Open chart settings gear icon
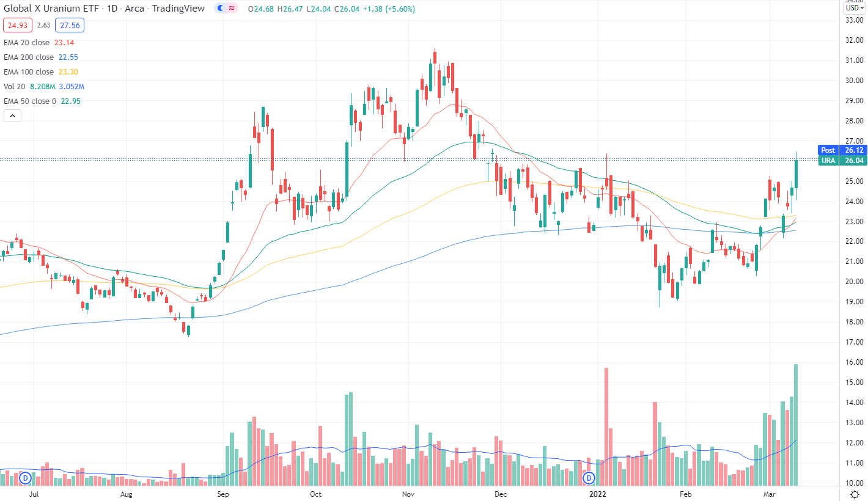Screen dimensions: 868x501 pyautogui.click(x=854, y=494)
